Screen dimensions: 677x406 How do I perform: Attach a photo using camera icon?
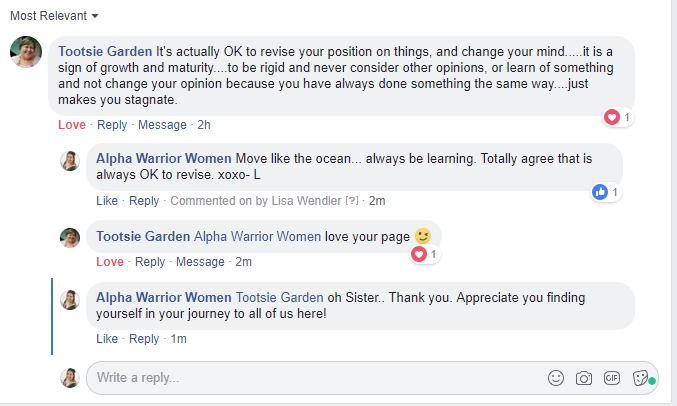pyautogui.click(x=584, y=378)
